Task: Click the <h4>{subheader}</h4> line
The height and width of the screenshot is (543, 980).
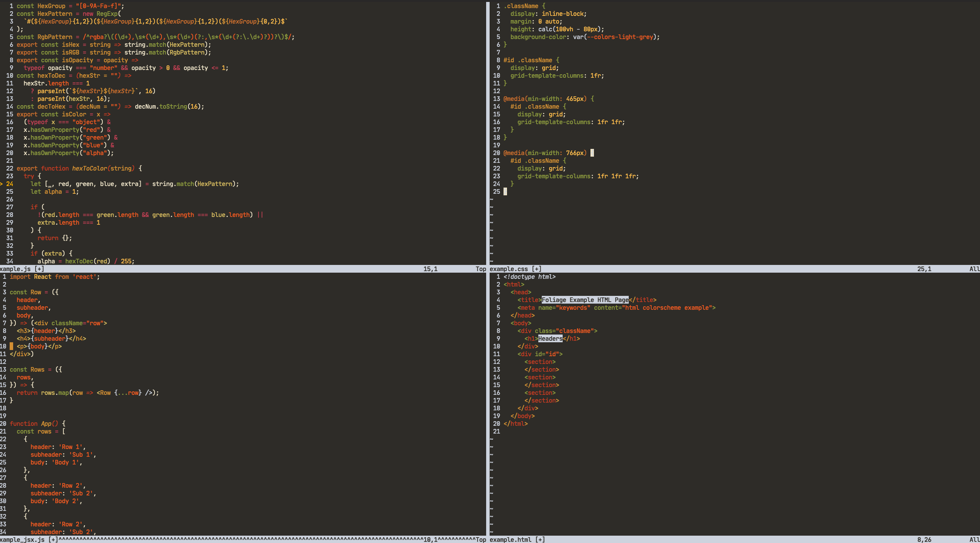Action: point(51,338)
